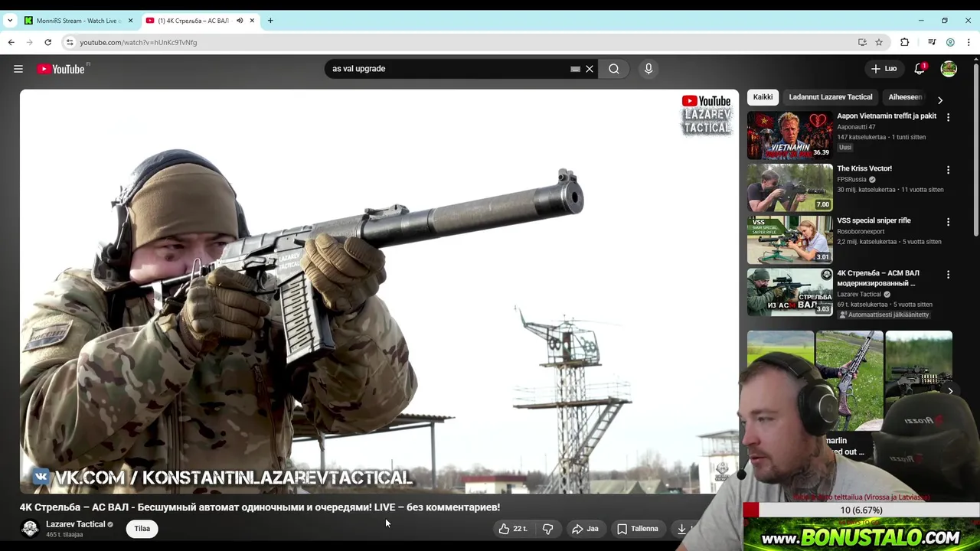The image size is (980, 551).
Task: Open Lazarev Tactical channel avatar
Action: tap(30, 529)
